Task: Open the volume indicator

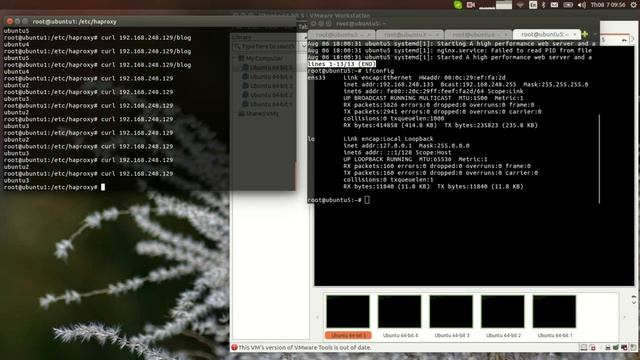Action: pyautogui.click(x=582, y=5)
